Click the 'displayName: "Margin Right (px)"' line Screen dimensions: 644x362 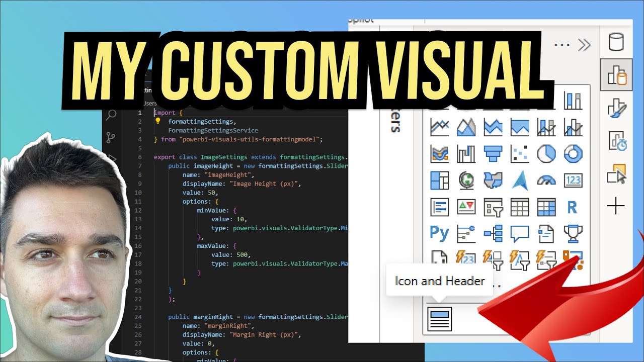tap(242, 335)
